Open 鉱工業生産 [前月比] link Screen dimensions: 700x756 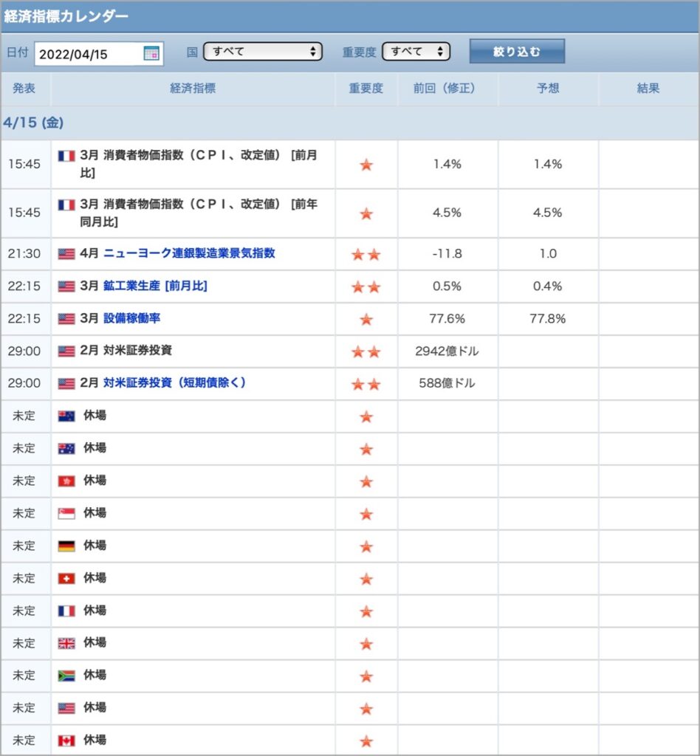pyautogui.click(x=155, y=286)
